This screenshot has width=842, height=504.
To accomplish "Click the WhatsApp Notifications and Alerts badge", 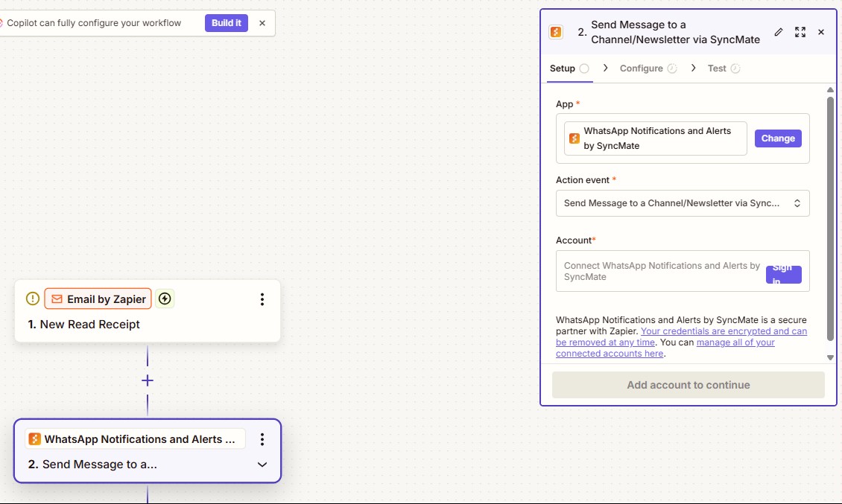I will (136, 439).
